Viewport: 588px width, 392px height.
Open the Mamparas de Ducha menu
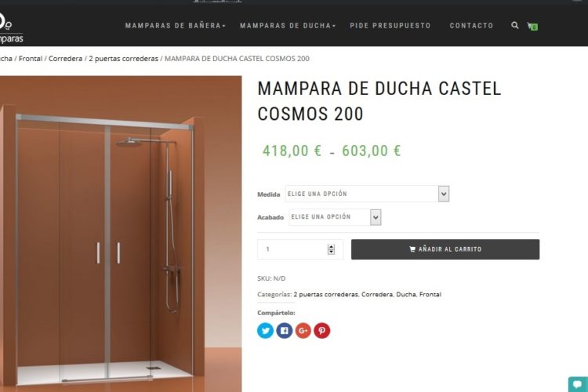pyautogui.click(x=288, y=26)
